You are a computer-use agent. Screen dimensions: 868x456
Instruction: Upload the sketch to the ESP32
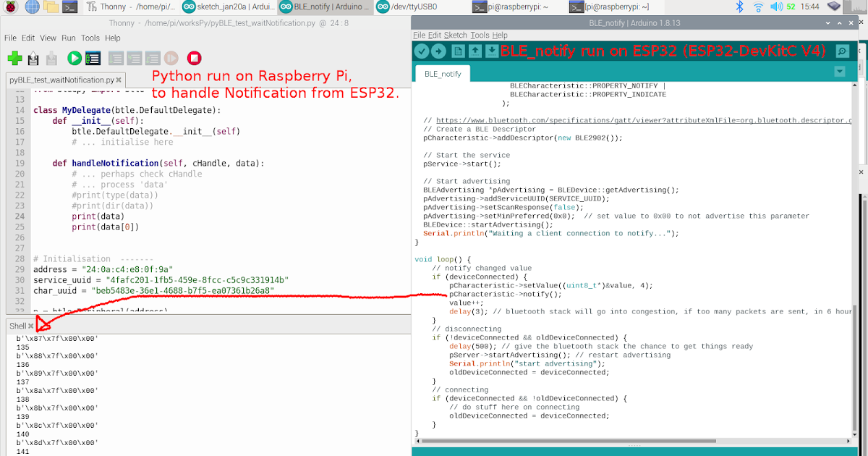[439, 51]
